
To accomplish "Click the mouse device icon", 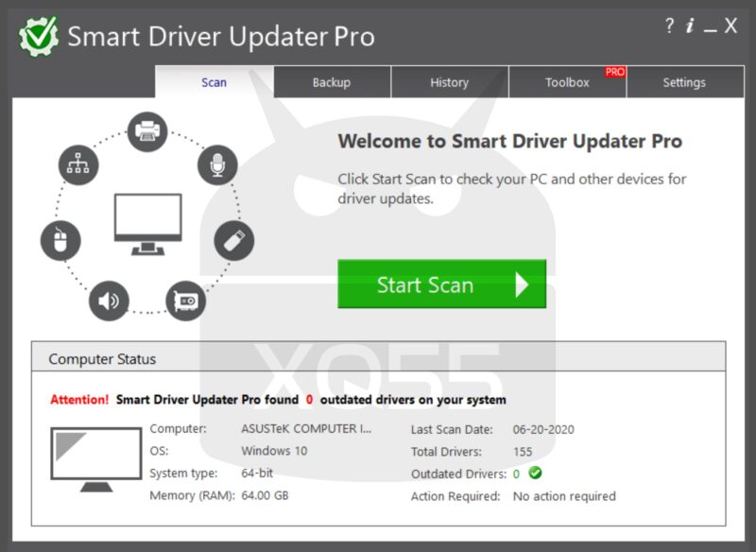I will [x=60, y=241].
